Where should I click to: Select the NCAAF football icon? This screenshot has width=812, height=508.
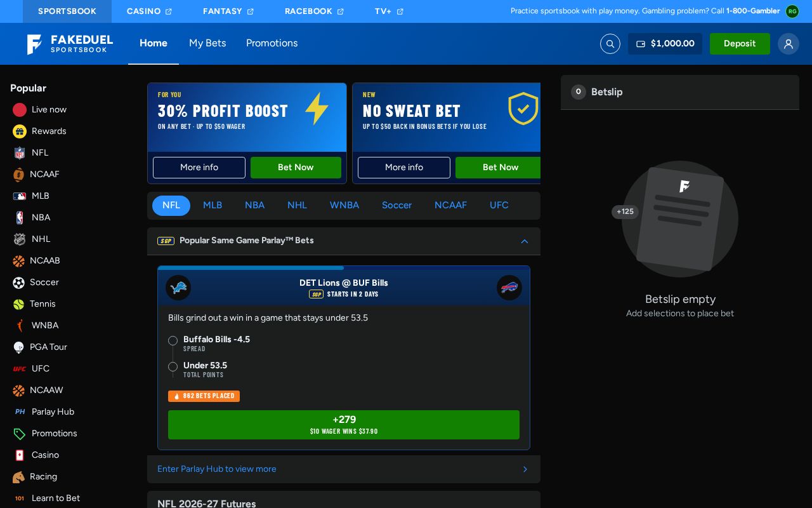[x=19, y=175]
